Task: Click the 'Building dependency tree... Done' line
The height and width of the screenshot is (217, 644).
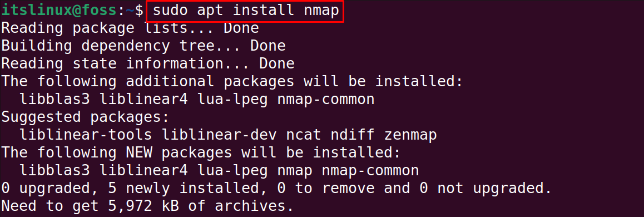Action: (x=143, y=46)
